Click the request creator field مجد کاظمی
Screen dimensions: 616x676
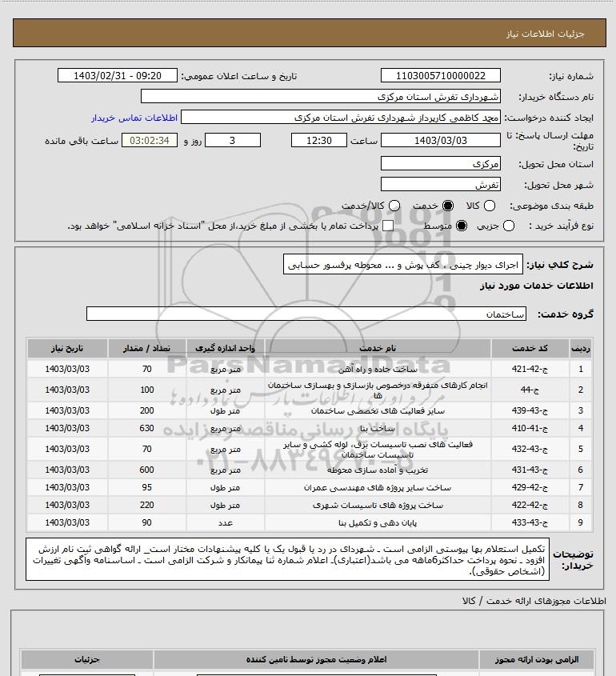point(341,118)
